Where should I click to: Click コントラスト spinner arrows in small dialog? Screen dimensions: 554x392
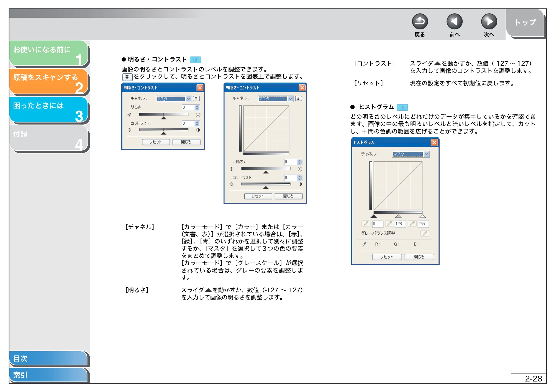click(x=197, y=124)
